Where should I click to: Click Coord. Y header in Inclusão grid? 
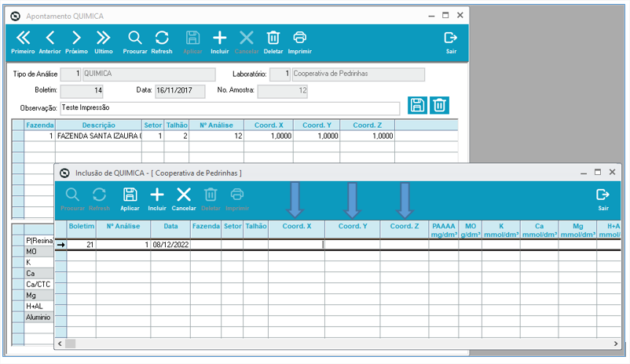[353, 230]
